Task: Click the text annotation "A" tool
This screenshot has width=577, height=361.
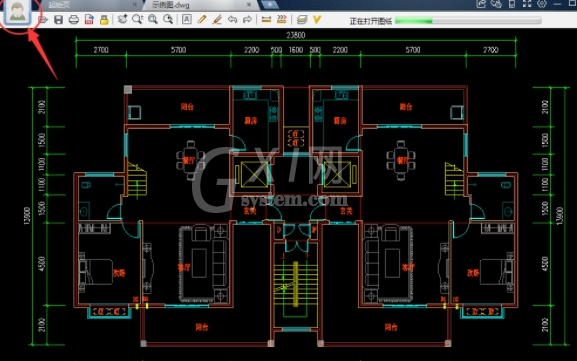Action: click(x=187, y=20)
